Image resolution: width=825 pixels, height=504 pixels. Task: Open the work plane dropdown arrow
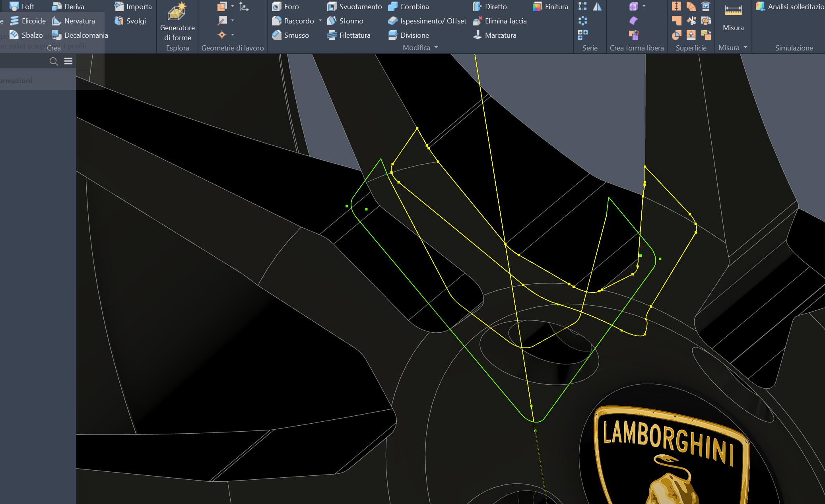tap(233, 6)
